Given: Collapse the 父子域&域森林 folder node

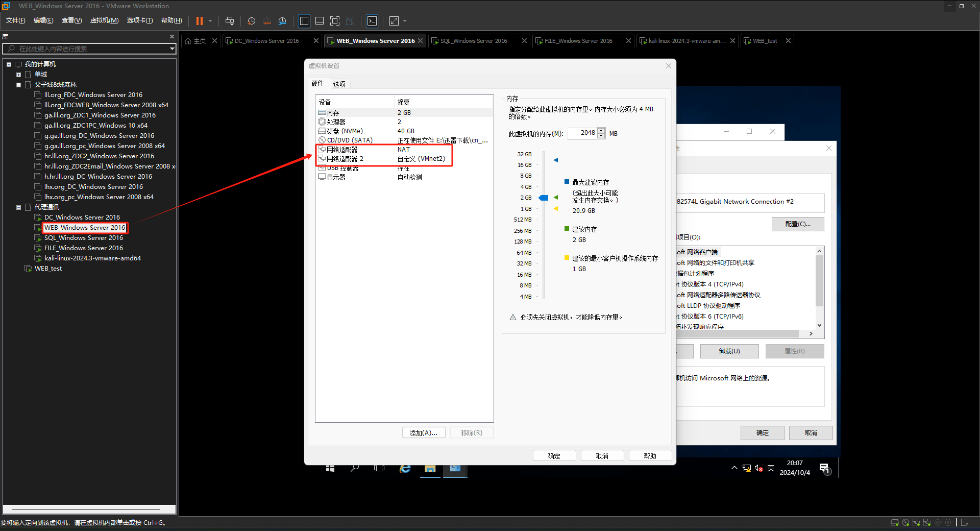Looking at the screenshot, I should [x=18, y=85].
